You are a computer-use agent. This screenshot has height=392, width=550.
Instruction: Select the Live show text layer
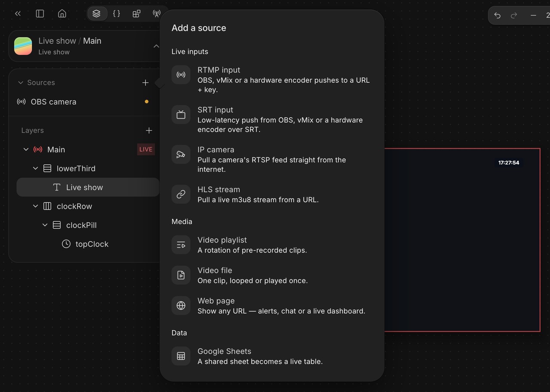[x=88, y=187]
